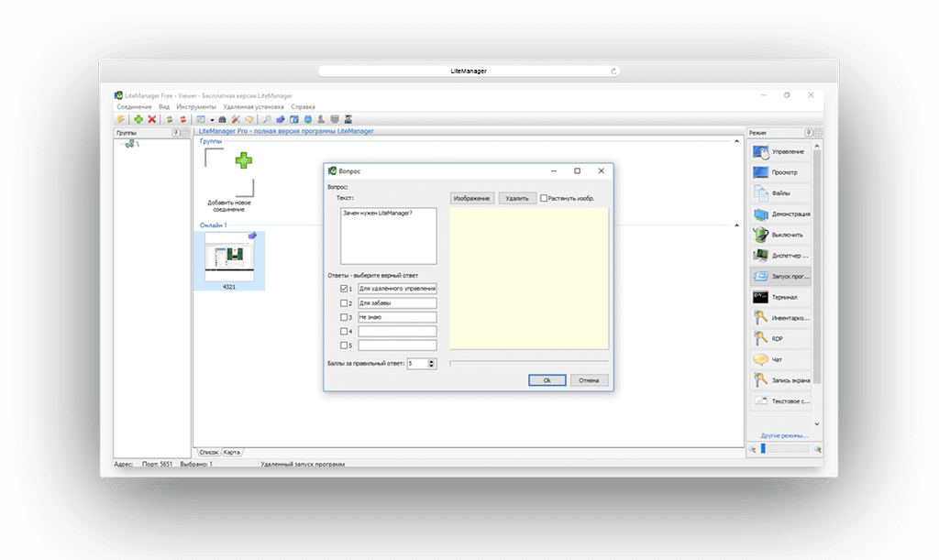The image size is (939, 560).
Task: Open the Соединение menu
Action: tap(134, 107)
